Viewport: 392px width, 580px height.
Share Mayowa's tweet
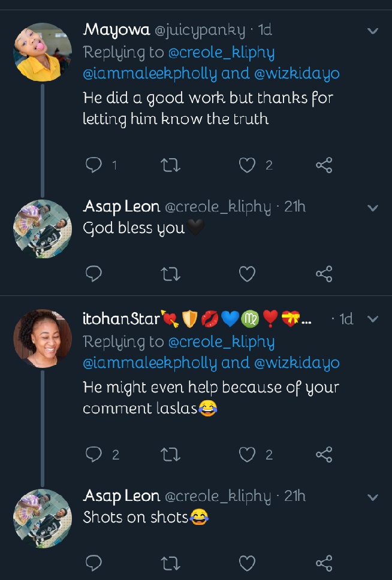(324, 165)
